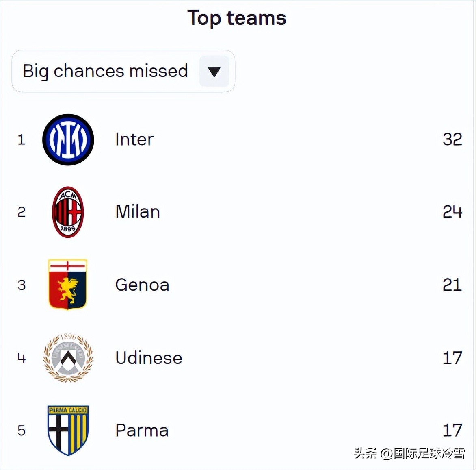Screen dimensions: 476x470
Task: Click rank number 1 beside Inter
Action: point(22,140)
